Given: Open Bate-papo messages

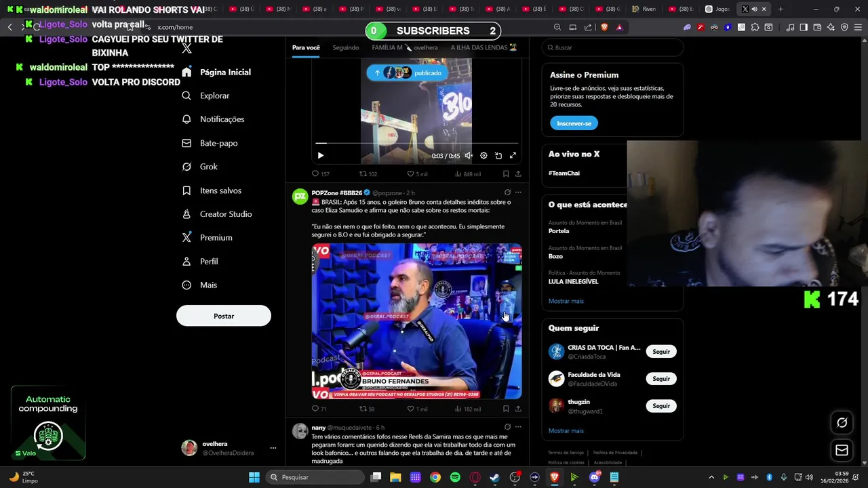Looking at the screenshot, I should 210,143.
